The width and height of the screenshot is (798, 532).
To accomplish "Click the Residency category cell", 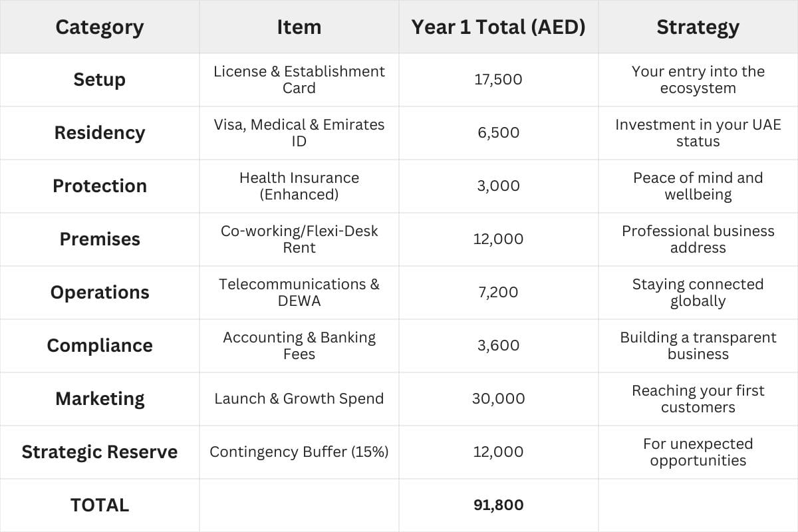I will [x=99, y=133].
